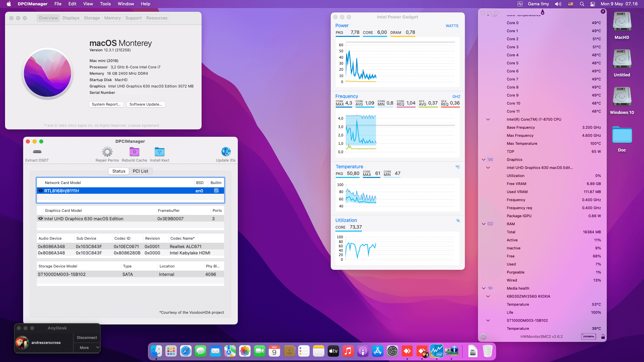Collapse the Graphics section in HWMonitorSMC2

pos(484,160)
